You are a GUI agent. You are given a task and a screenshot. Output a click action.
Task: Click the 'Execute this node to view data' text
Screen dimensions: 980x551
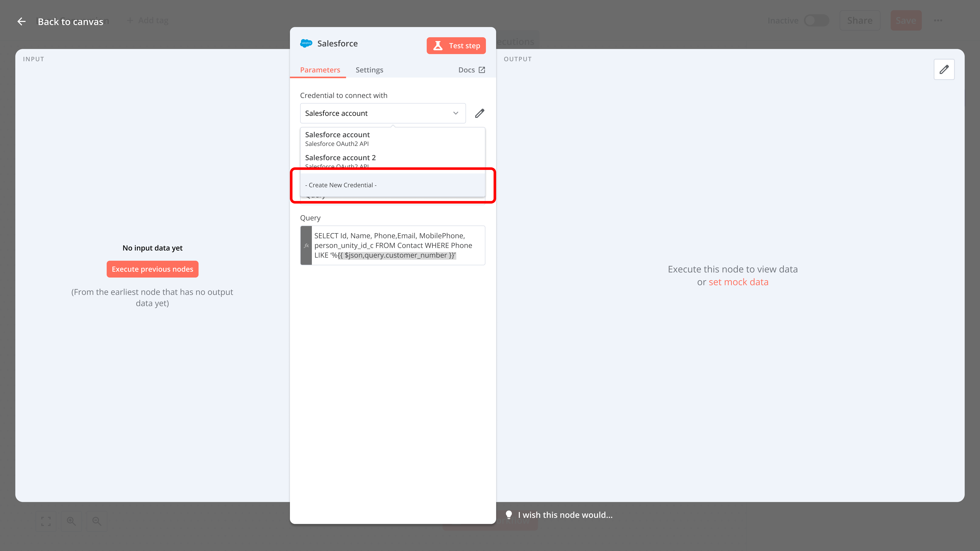(x=733, y=269)
